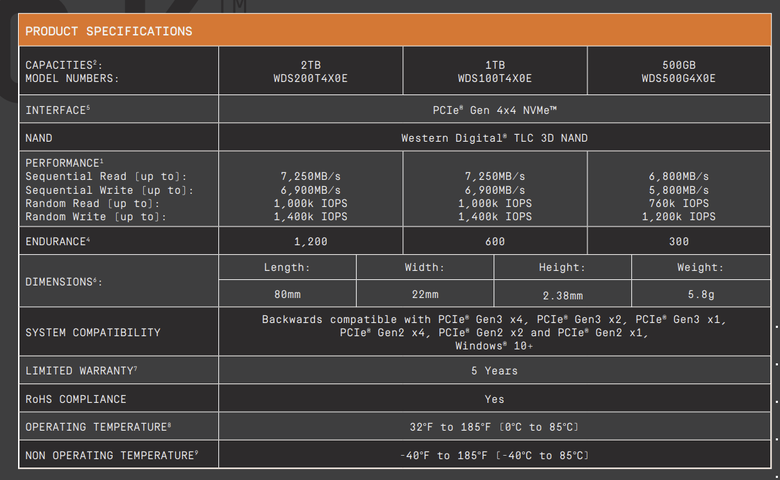This screenshot has width=780, height=480.
Task: Click the 5.8g weight value
Action: 701,295
